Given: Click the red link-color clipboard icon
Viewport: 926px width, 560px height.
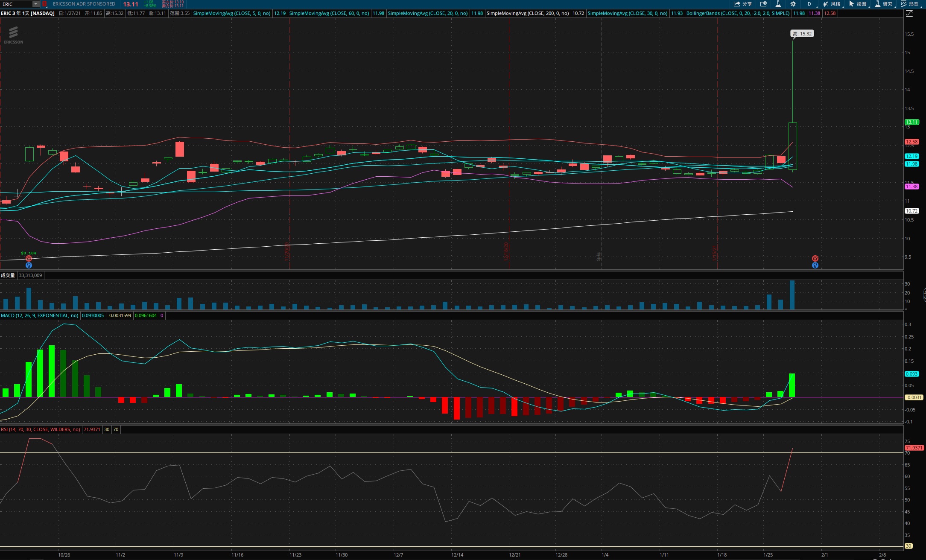Looking at the screenshot, I should [x=44, y=4].
